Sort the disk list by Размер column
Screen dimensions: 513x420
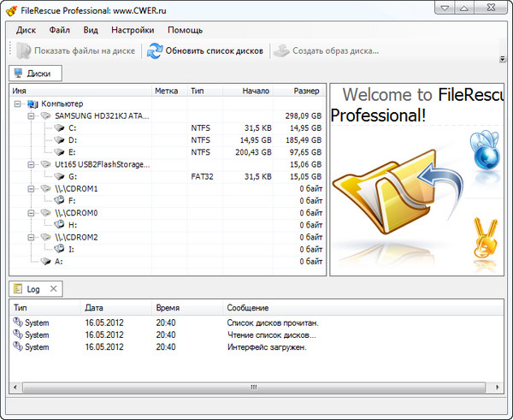click(x=305, y=91)
